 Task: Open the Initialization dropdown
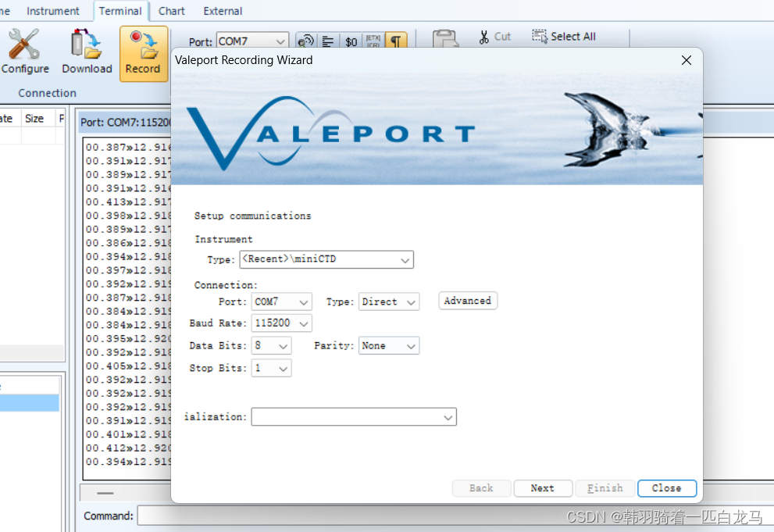pyautogui.click(x=354, y=416)
